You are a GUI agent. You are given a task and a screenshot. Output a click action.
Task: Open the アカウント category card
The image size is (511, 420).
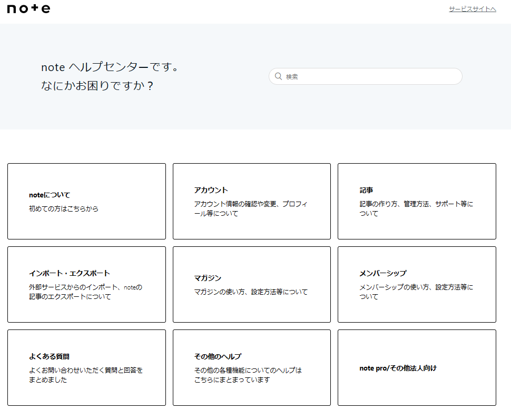point(252,201)
